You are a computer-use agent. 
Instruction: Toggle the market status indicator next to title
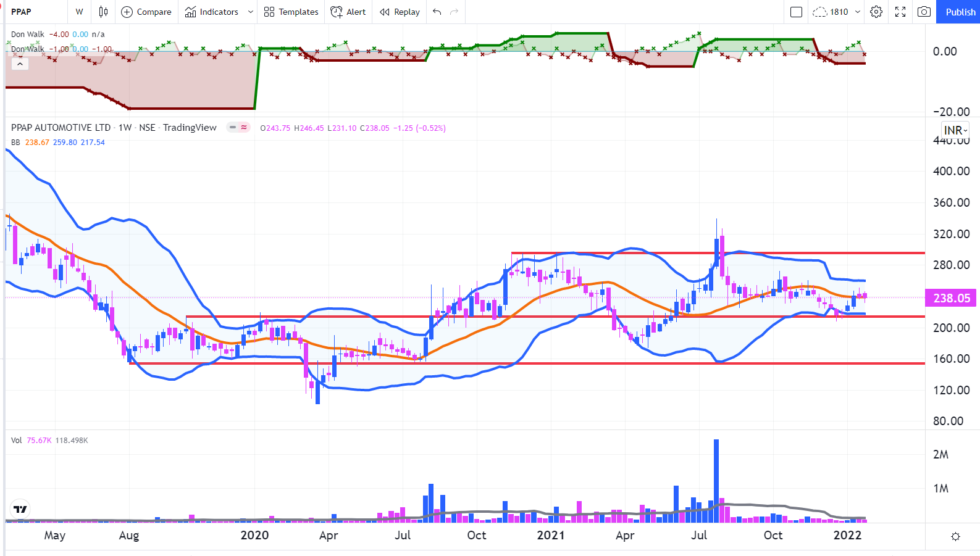(233, 127)
